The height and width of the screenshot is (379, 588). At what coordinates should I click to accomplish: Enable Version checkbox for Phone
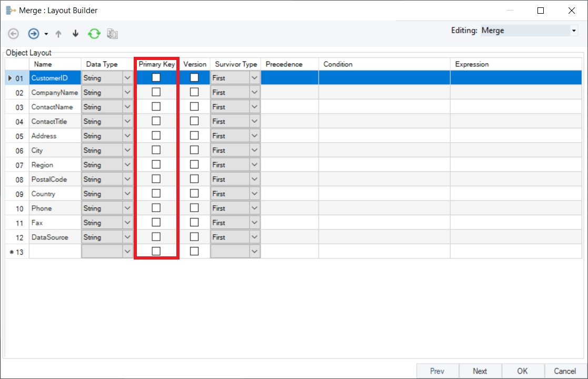[194, 208]
